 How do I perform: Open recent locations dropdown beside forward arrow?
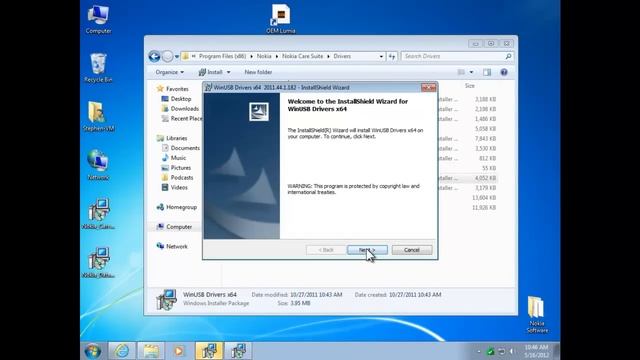(177, 57)
